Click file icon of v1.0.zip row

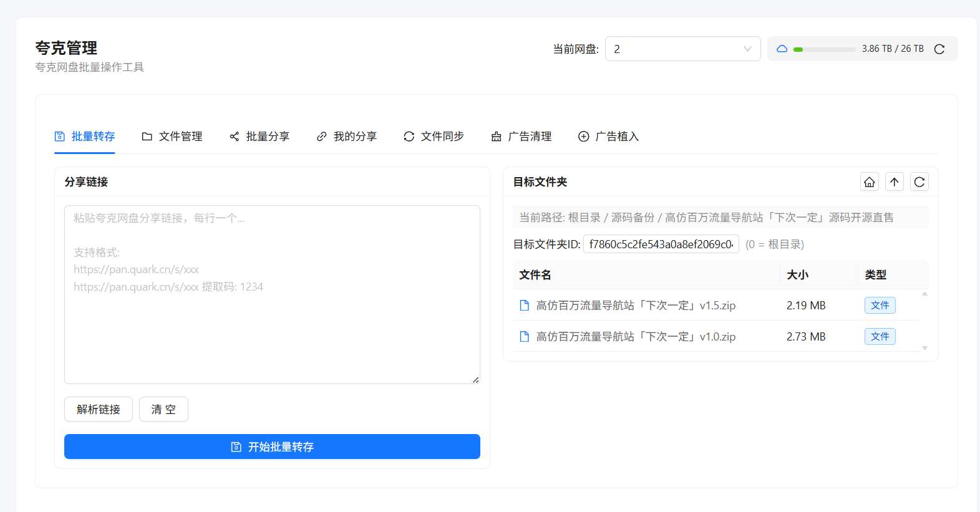click(525, 336)
